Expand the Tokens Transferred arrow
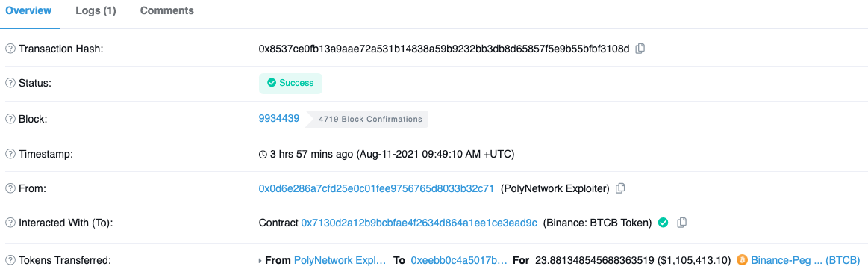The image size is (868, 275). point(260,260)
